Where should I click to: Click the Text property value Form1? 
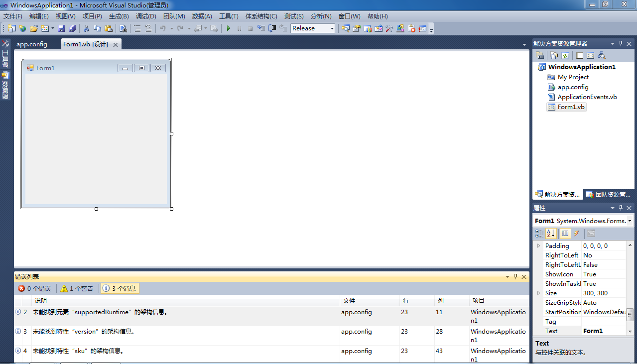pos(604,331)
